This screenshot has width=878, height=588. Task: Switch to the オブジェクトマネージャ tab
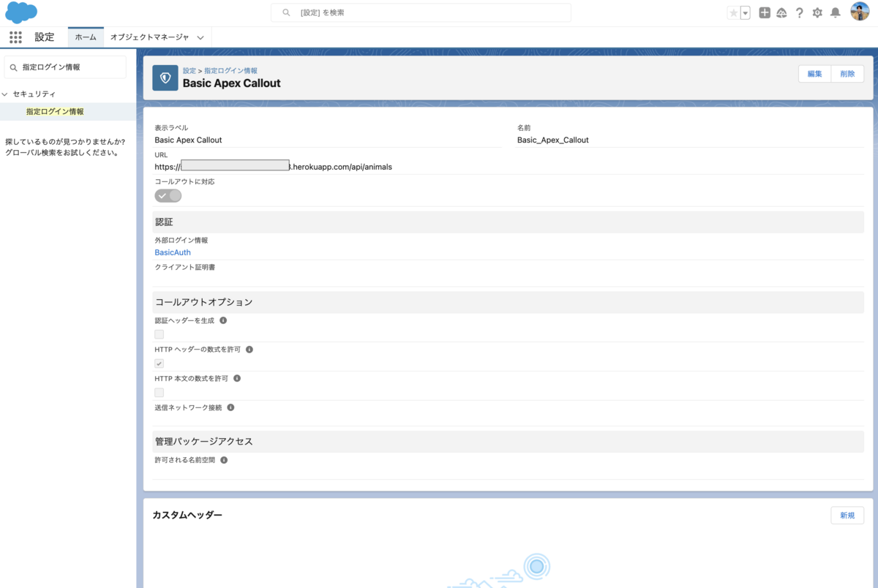[149, 37]
